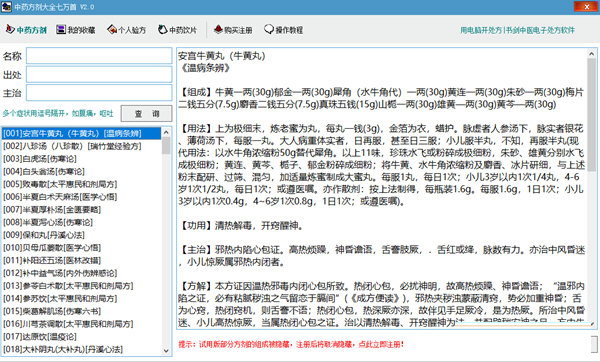Select [008]半夏泻心汤 entry
The height and width of the screenshot is (362, 600).
click(81, 222)
